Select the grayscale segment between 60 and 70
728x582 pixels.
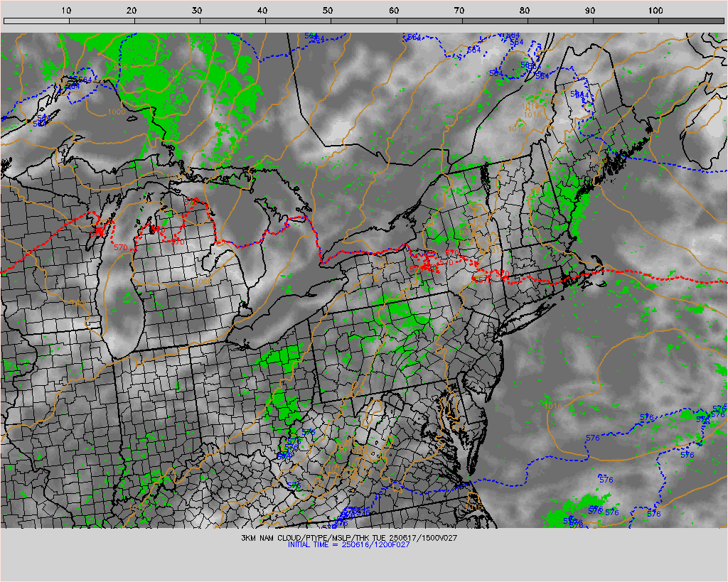(x=429, y=21)
